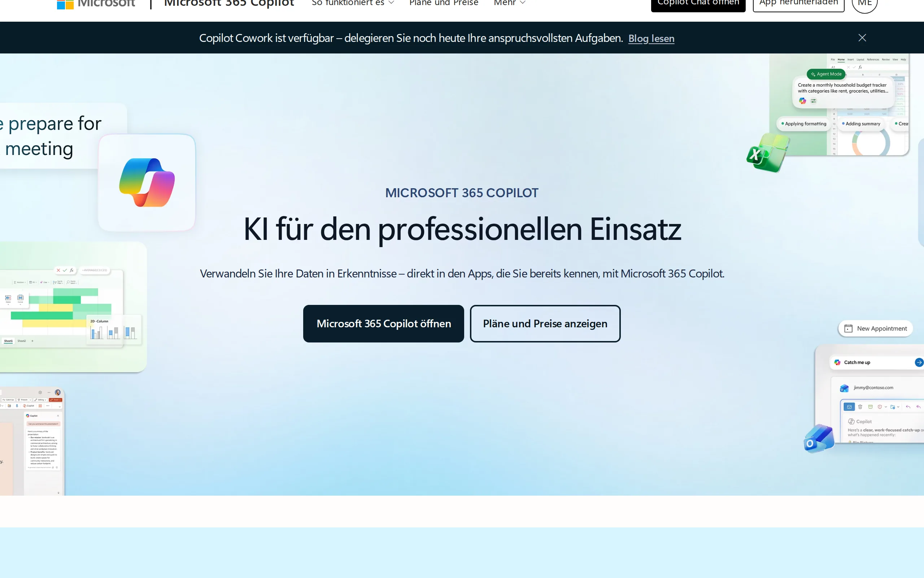Follow the "Blog lesen" link in the banner

(x=651, y=38)
